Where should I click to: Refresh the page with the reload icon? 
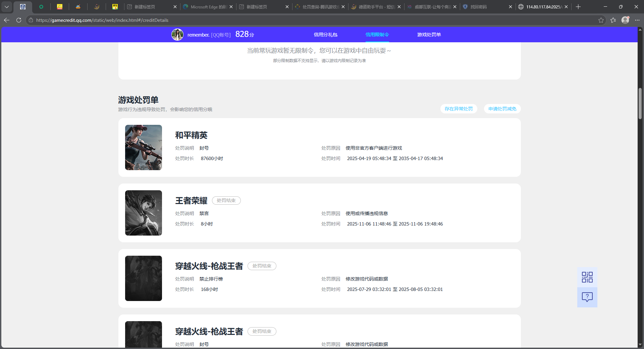coord(19,20)
